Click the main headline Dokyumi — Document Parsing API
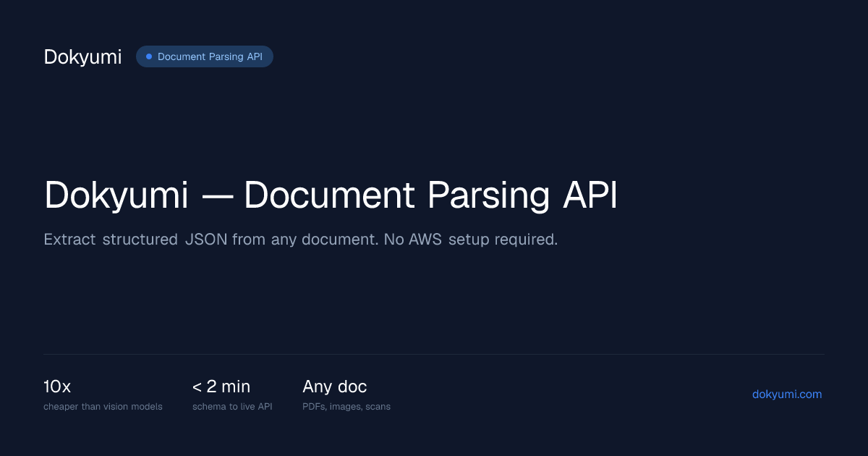This screenshot has height=456, width=868. point(331,196)
